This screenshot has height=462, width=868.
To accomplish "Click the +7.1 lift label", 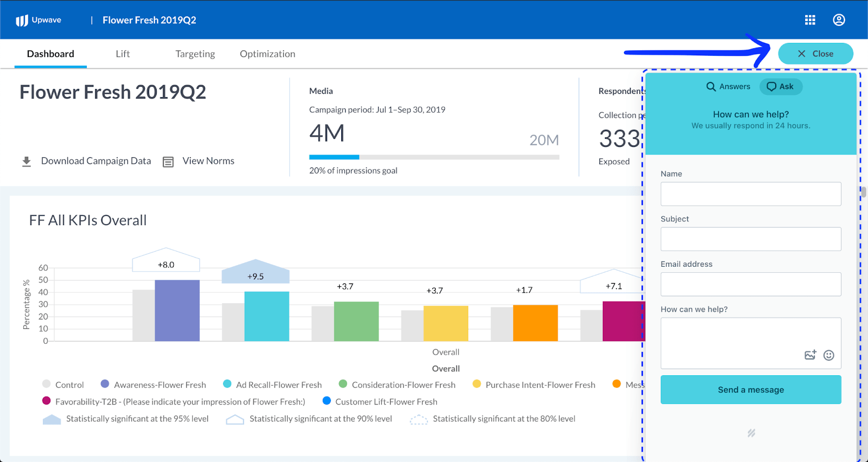I will pos(614,286).
